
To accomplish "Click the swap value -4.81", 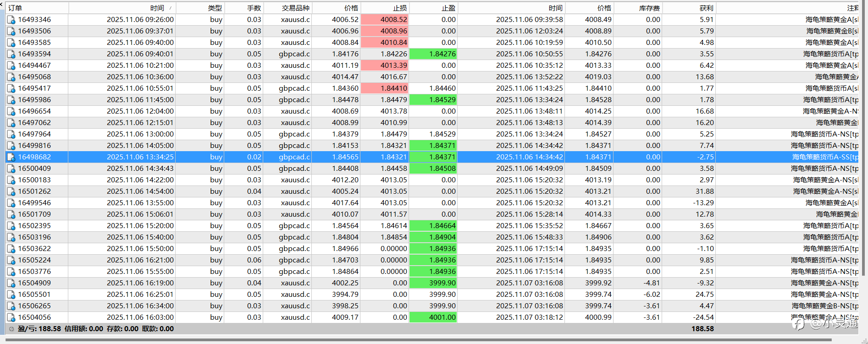I will (x=652, y=283).
